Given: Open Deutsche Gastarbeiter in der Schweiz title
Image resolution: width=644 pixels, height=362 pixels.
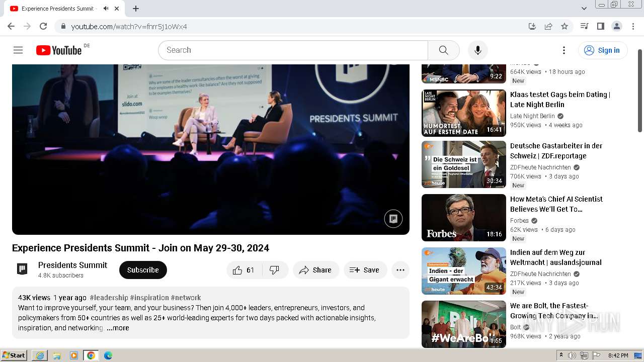Looking at the screenshot, I should coord(556,151).
